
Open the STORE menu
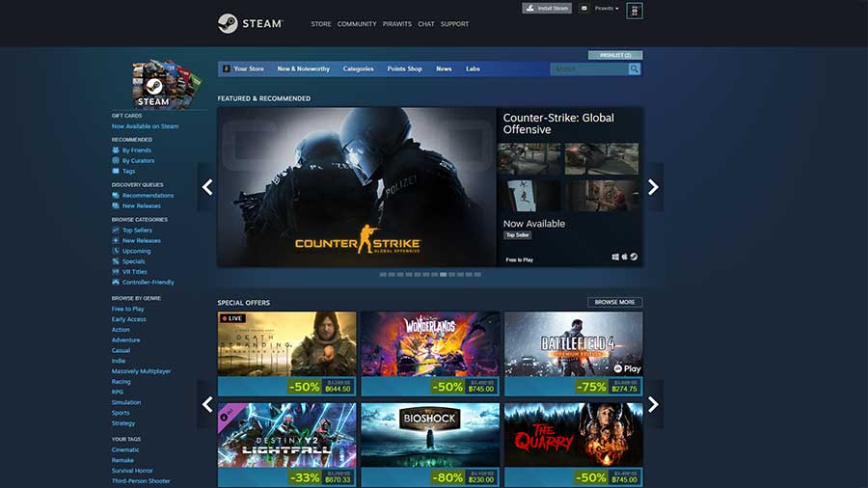pyautogui.click(x=321, y=24)
